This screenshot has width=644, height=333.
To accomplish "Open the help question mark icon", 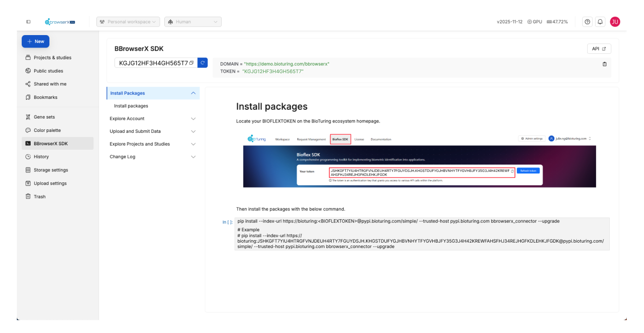I will [x=588, y=22].
